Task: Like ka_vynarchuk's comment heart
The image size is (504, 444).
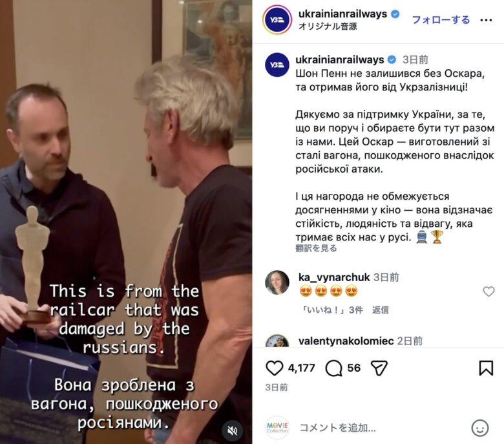Action: [488, 291]
